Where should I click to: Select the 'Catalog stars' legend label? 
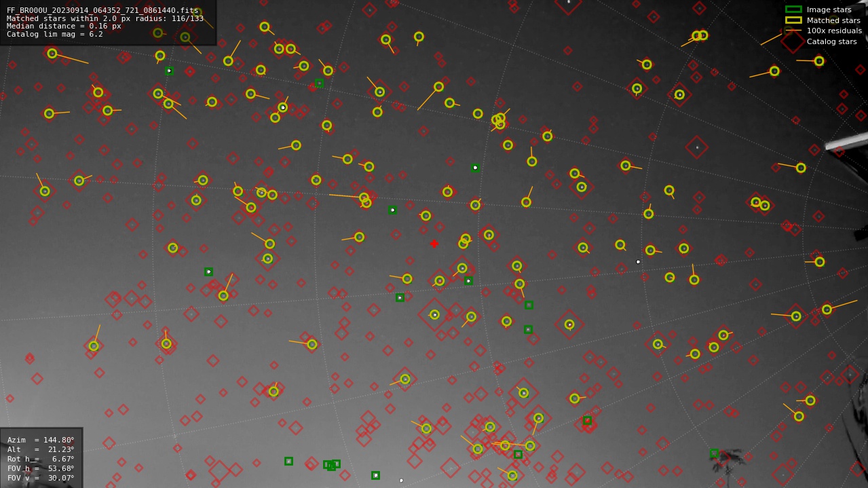(831, 41)
